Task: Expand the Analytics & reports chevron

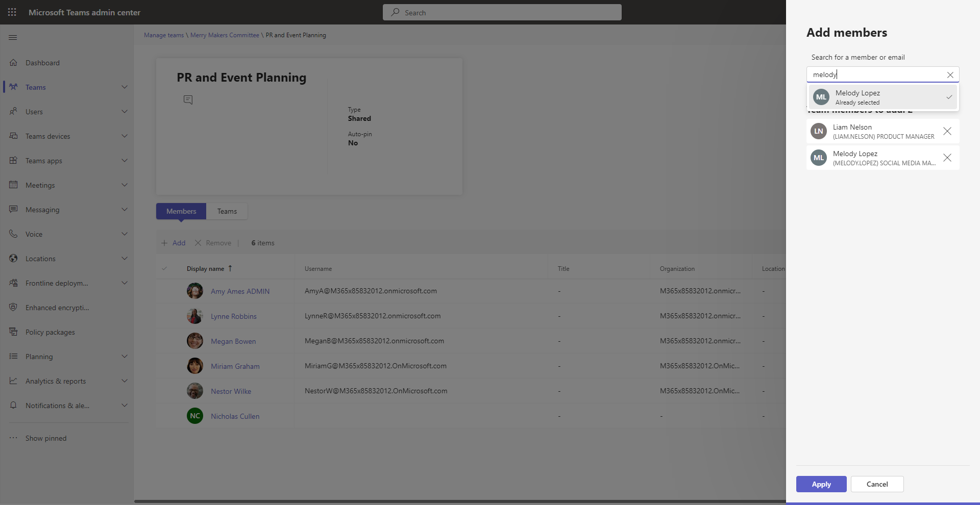Action: click(x=125, y=381)
